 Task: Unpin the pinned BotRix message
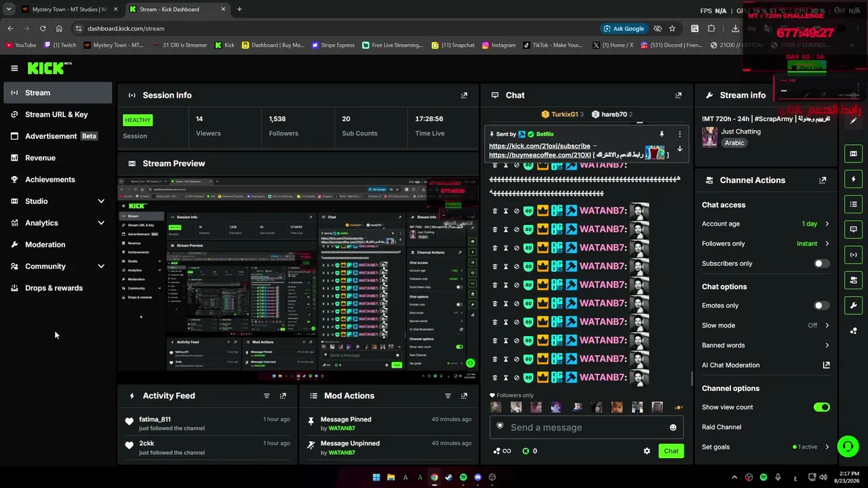click(x=662, y=134)
